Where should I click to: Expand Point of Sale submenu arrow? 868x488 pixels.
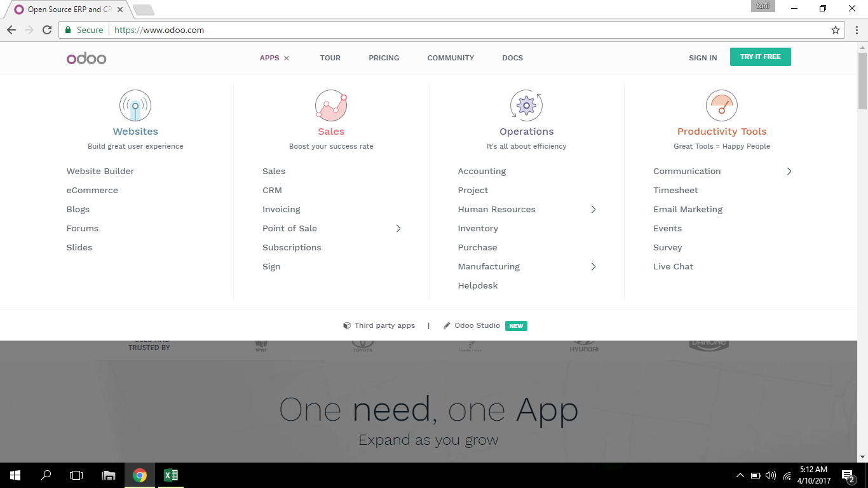point(398,228)
